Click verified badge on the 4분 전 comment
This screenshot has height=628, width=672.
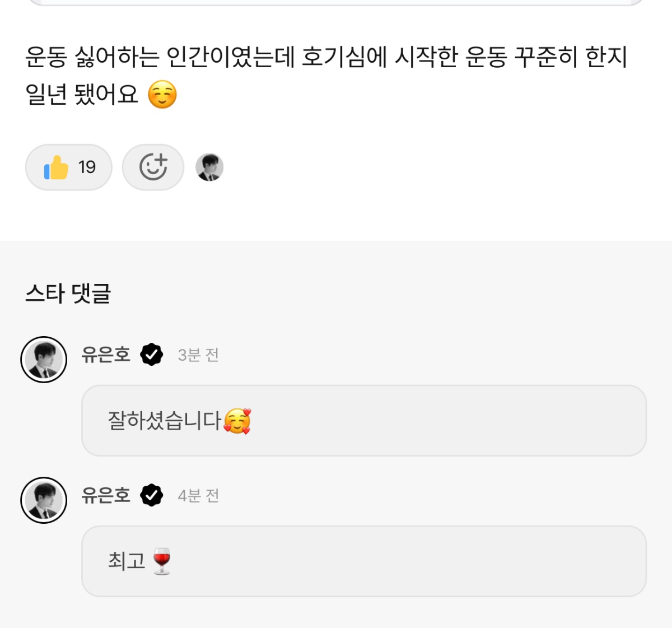(151, 495)
